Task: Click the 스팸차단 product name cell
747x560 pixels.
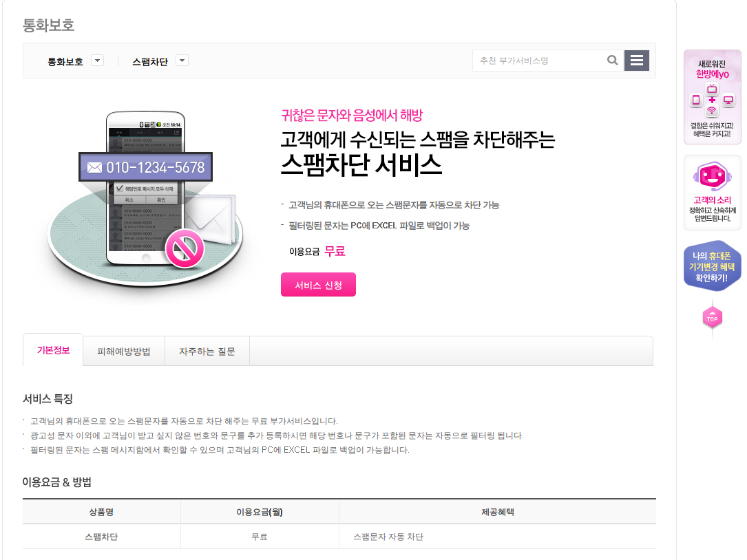Action: tap(101, 537)
